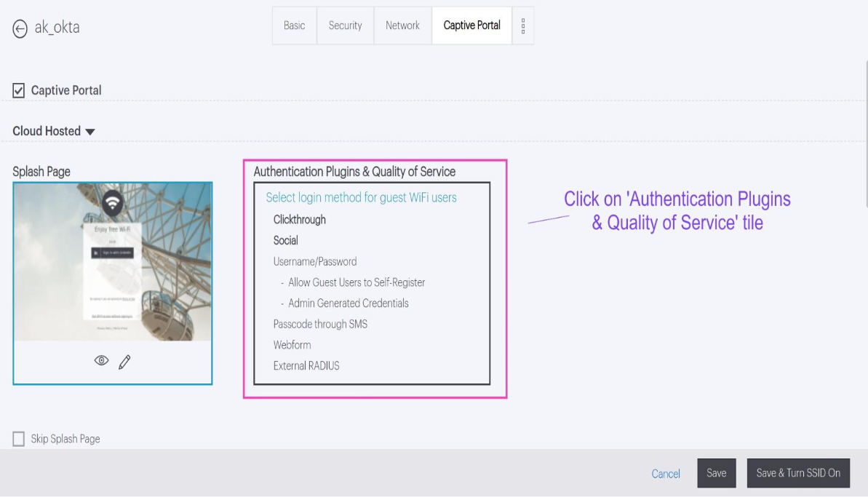Open the vertical dots overflow menu beside tabs

point(523,25)
